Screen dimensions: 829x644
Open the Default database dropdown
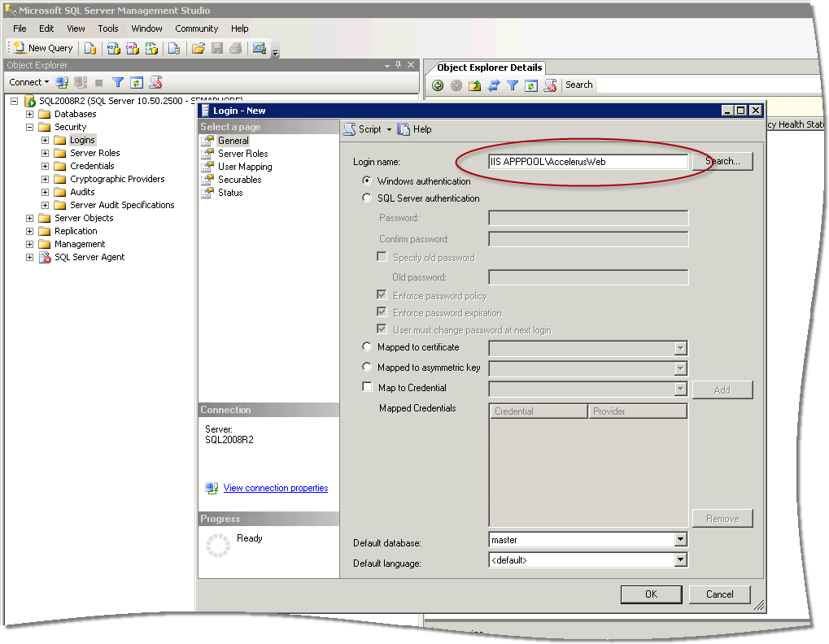[680, 539]
